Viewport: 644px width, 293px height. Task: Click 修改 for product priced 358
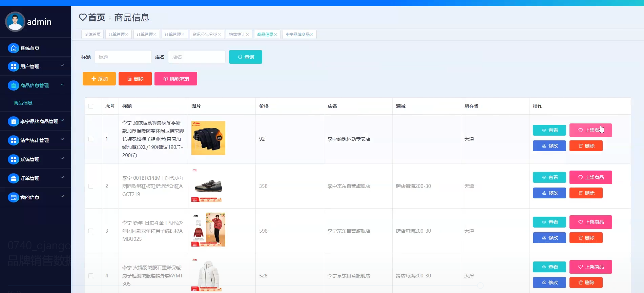[x=549, y=193]
